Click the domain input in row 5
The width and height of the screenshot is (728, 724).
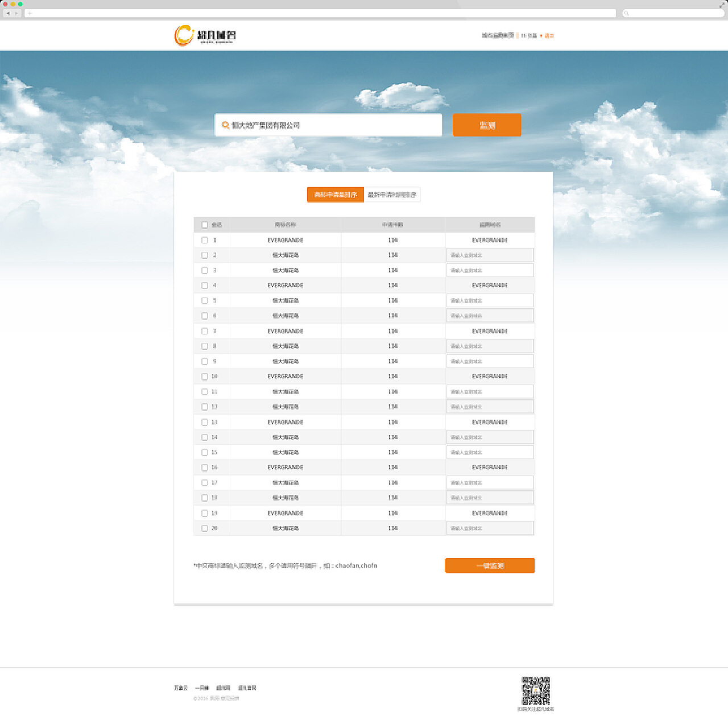click(x=490, y=300)
